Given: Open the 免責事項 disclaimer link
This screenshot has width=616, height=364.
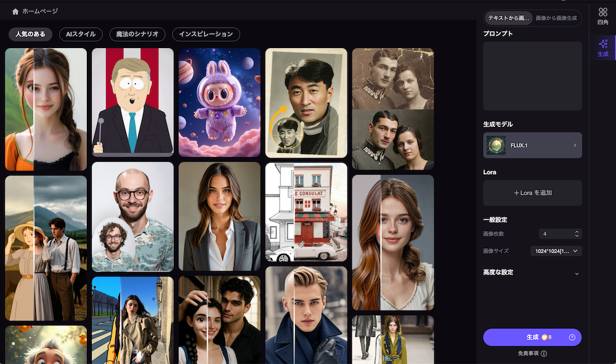Looking at the screenshot, I should pyautogui.click(x=528, y=354).
